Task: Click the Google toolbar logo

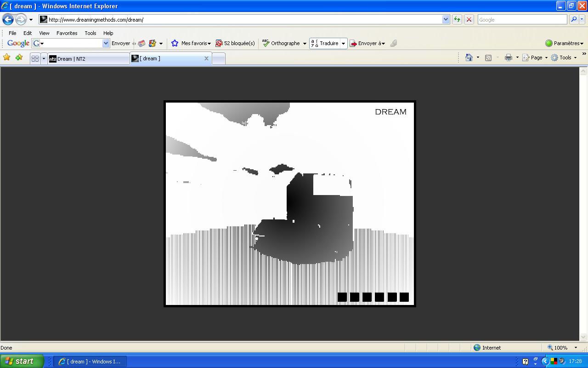Action: click(18, 43)
